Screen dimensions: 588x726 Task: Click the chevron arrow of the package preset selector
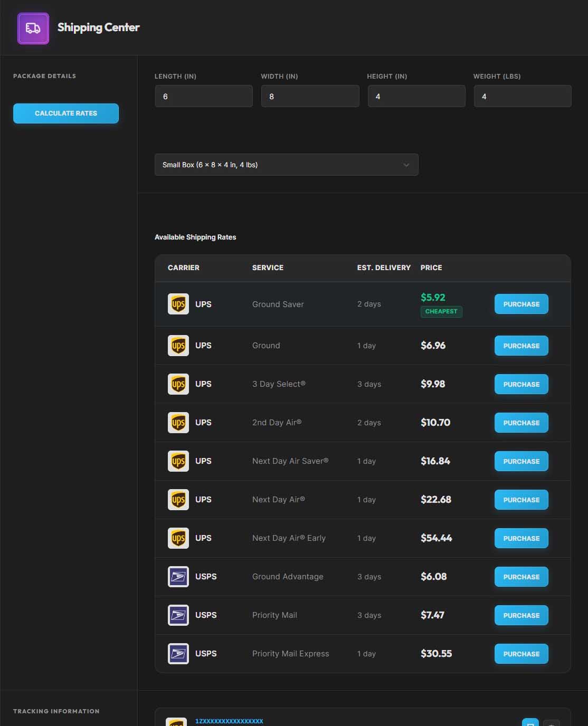(406, 165)
